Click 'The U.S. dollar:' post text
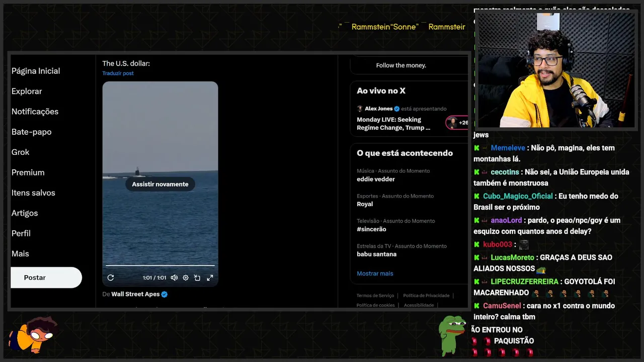The image size is (644, 362). tap(126, 63)
